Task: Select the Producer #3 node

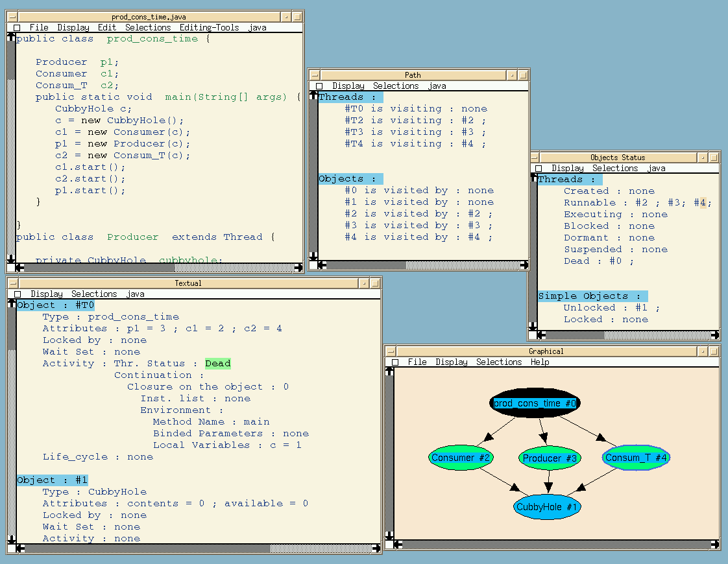Action: coord(550,458)
